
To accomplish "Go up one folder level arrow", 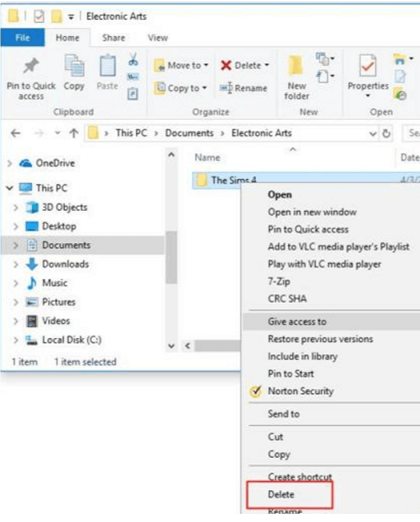I will point(74,133).
